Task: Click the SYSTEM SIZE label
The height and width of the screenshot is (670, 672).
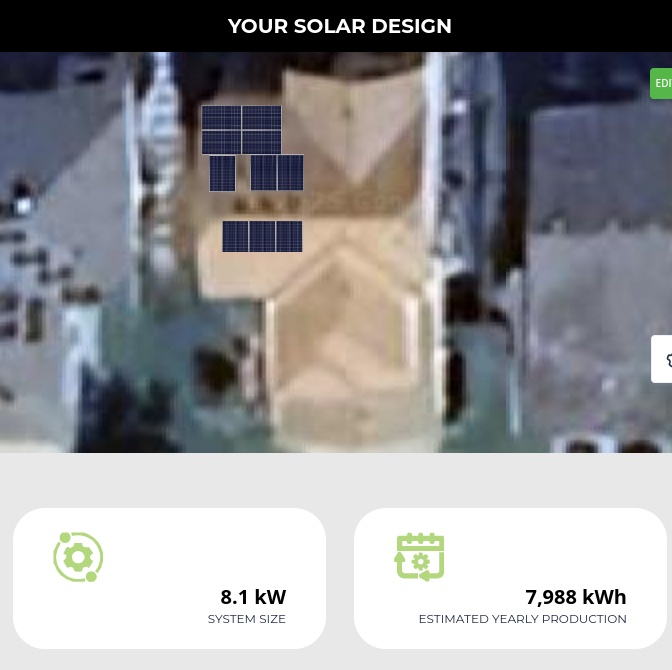Action: pos(246,619)
